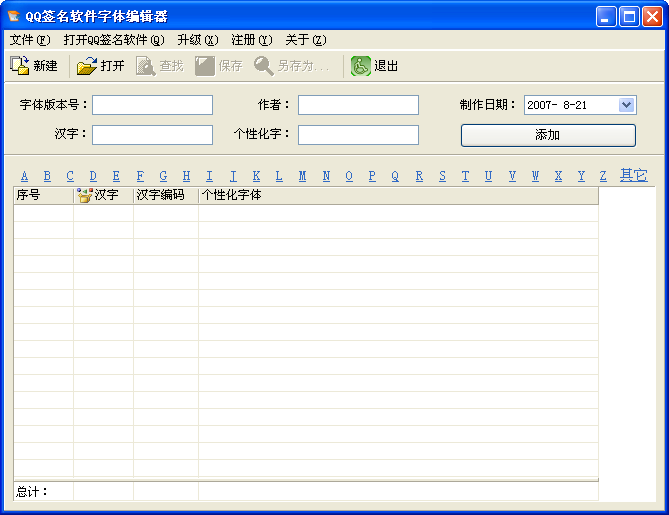This screenshot has height=515, width=669.
Task: Select letter link F
Action: (x=140, y=176)
